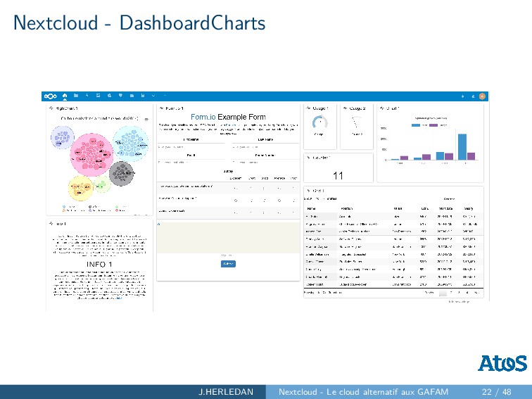Sort the grid by the Position column
Image resolution: width=532 pixels, height=399 pixels.
[347, 208]
